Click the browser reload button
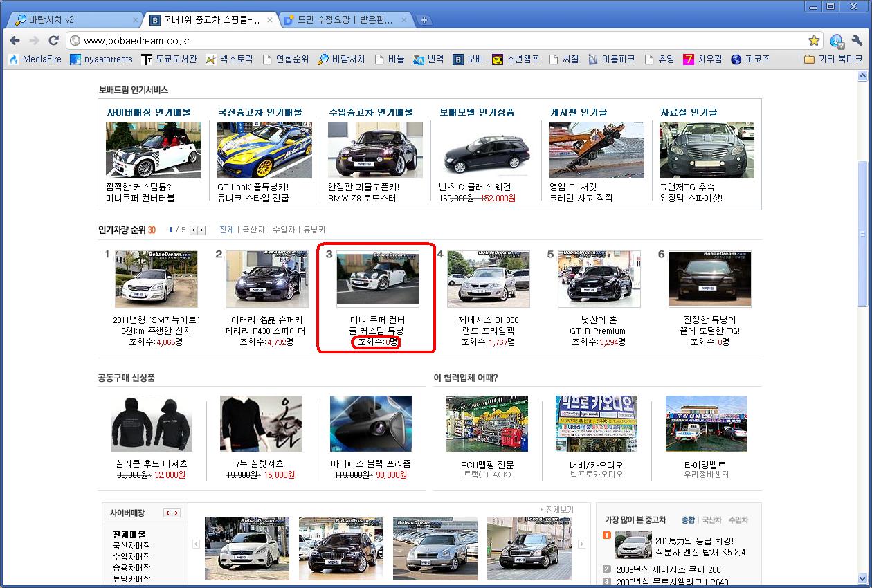The height and width of the screenshot is (588, 872). [x=53, y=41]
